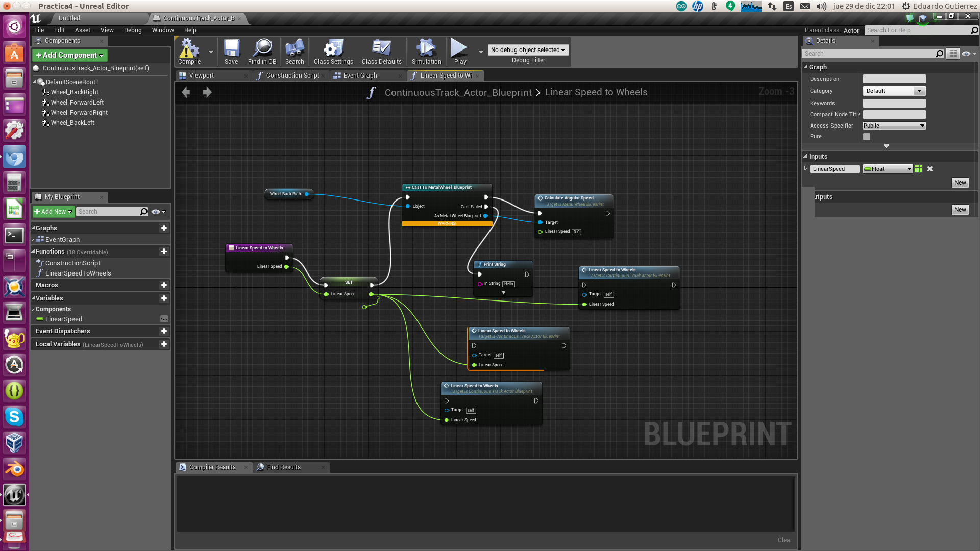Click the Float type color pill

tap(867, 169)
